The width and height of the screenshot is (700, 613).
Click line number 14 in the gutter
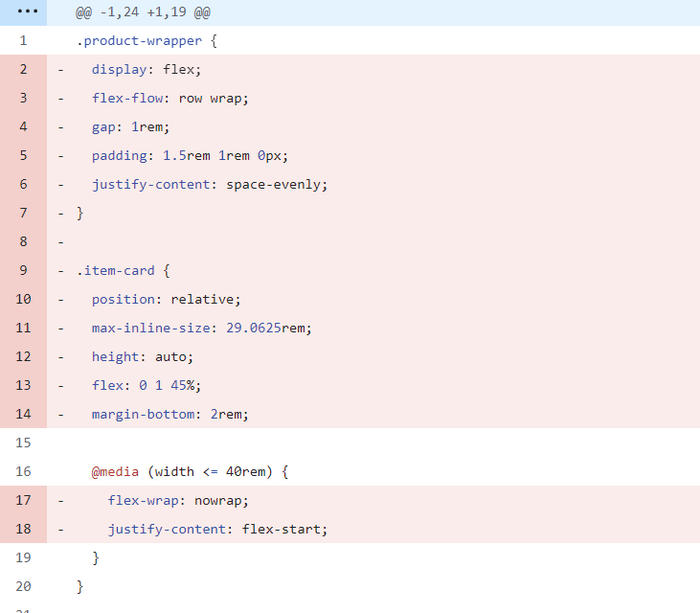pos(23,414)
